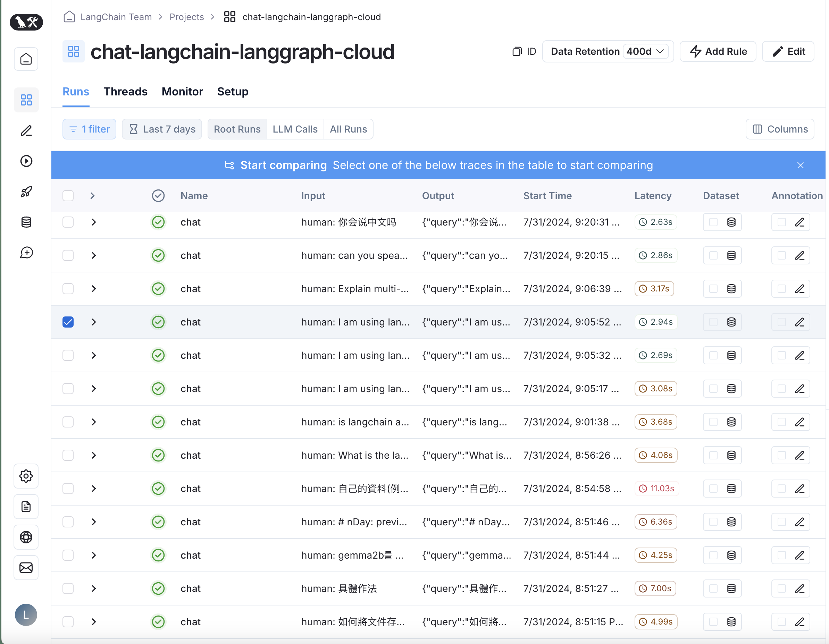
Task: Open the rocket deployments icon in sidebar
Action: tap(26, 192)
